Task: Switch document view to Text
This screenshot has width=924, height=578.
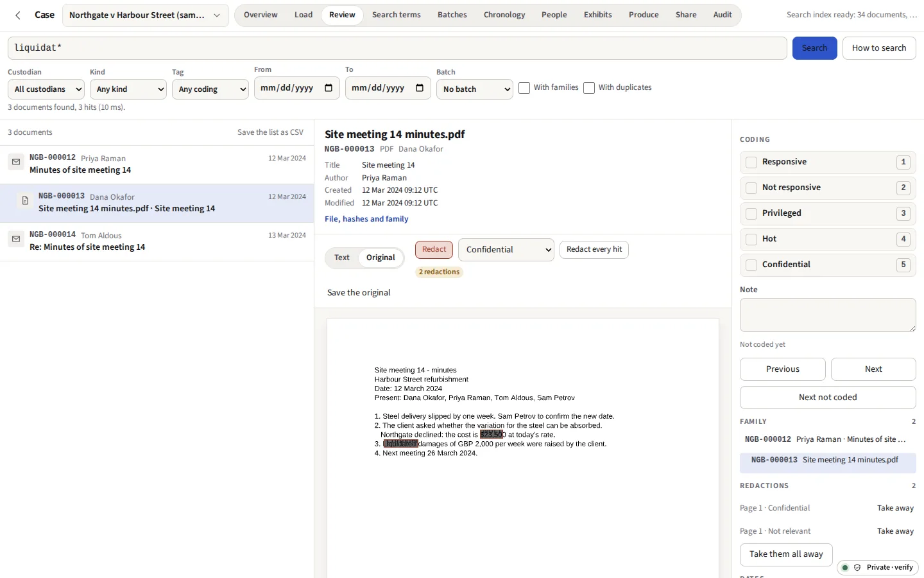Action: (x=342, y=258)
